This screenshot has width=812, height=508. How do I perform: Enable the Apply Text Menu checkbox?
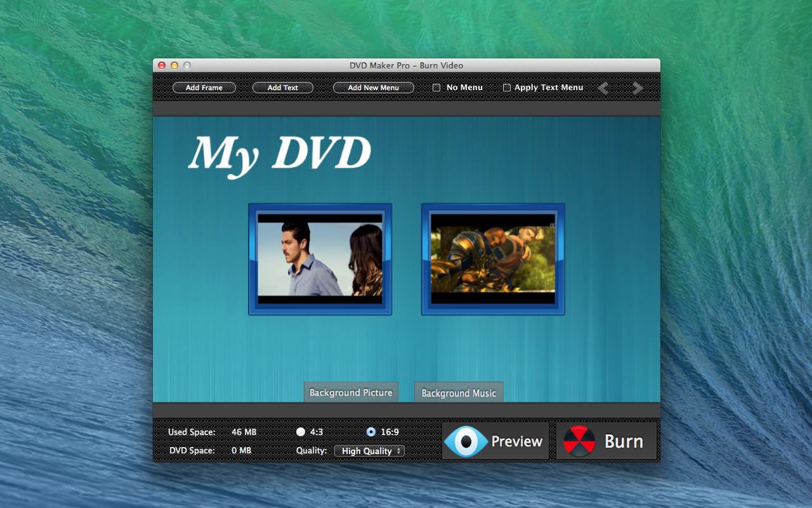click(x=507, y=88)
